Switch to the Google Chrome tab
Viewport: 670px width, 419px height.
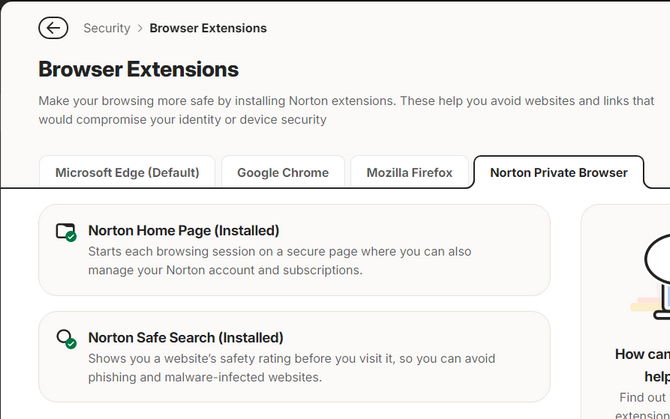pyautogui.click(x=283, y=173)
